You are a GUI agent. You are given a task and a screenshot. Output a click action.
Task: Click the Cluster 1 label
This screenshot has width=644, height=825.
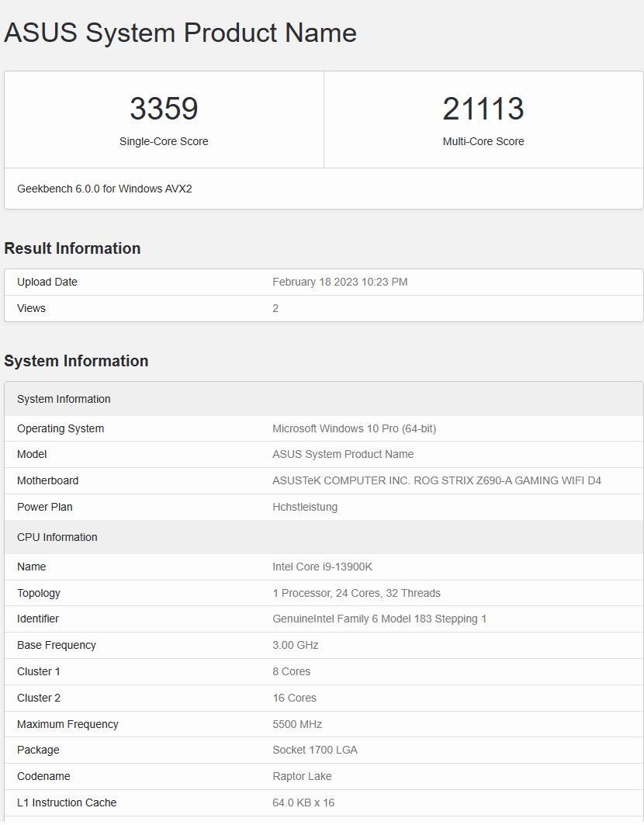point(39,671)
